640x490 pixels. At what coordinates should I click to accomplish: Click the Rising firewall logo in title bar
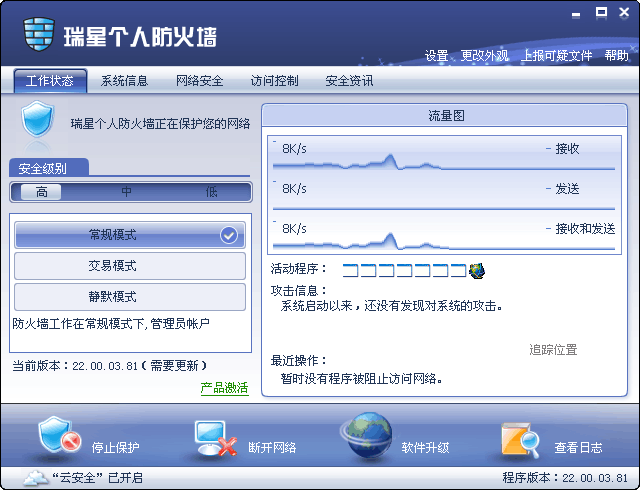[38, 35]
